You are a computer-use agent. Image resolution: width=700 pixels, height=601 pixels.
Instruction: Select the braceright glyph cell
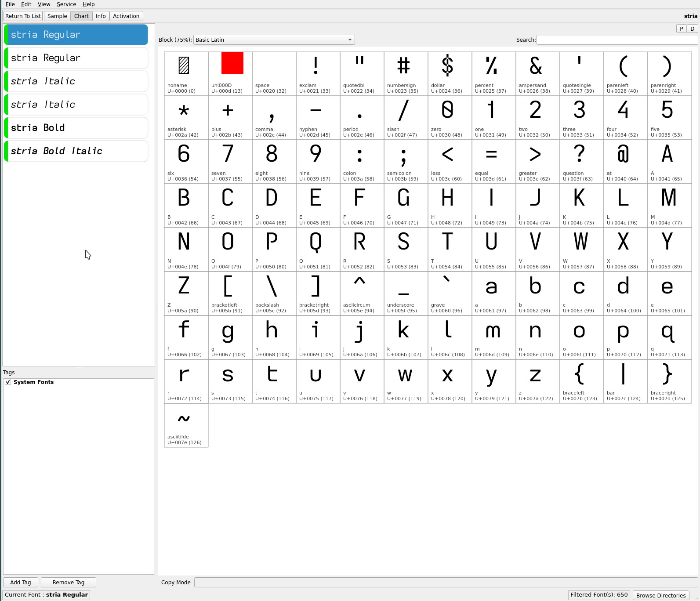pyautogui.click(x=670, y=381)
